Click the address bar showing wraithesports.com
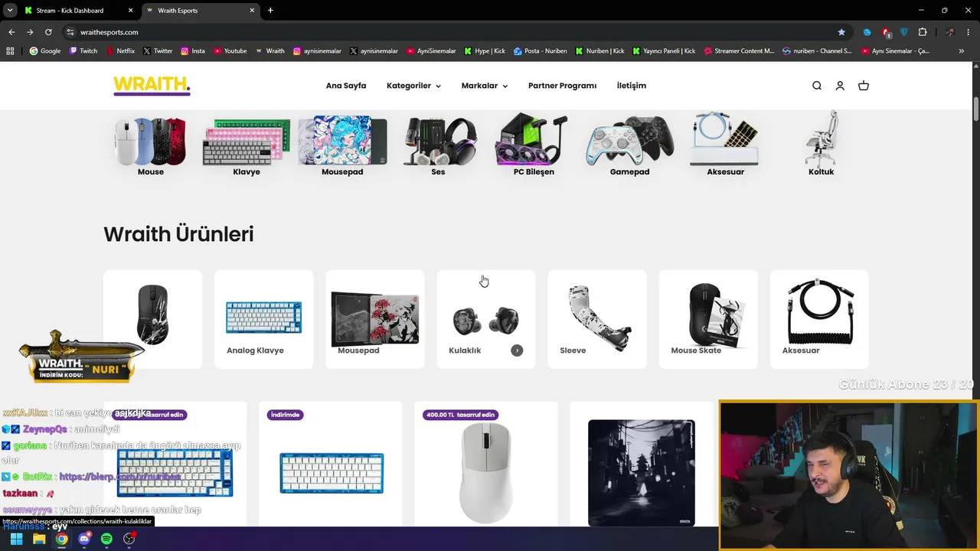This screenshot has width=980, height=551. coord(452,32)
